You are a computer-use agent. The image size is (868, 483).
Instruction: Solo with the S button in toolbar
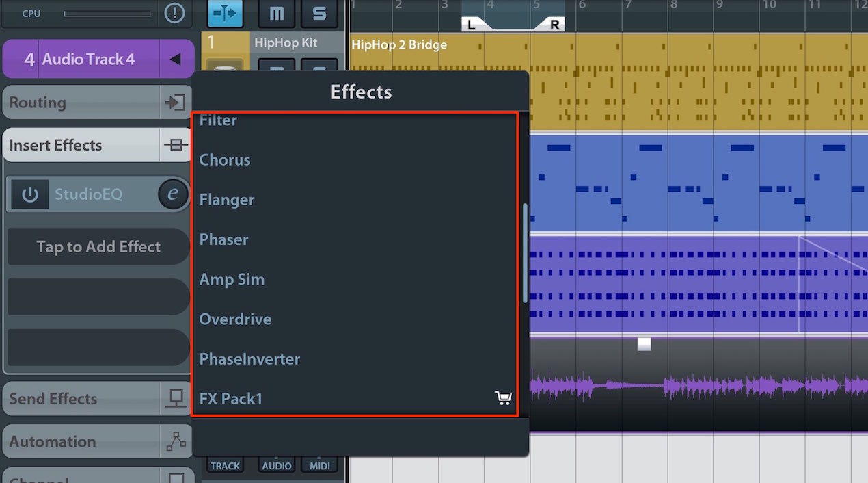point(319,13)
